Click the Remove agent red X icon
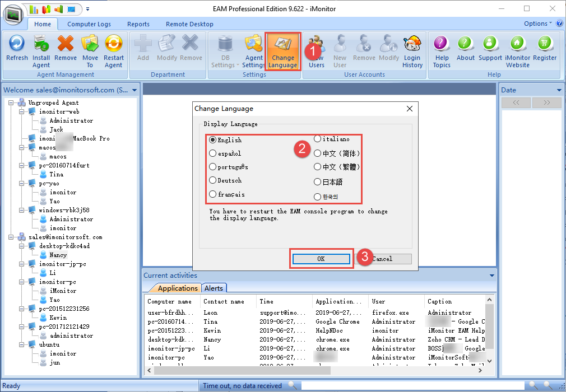 66,44
